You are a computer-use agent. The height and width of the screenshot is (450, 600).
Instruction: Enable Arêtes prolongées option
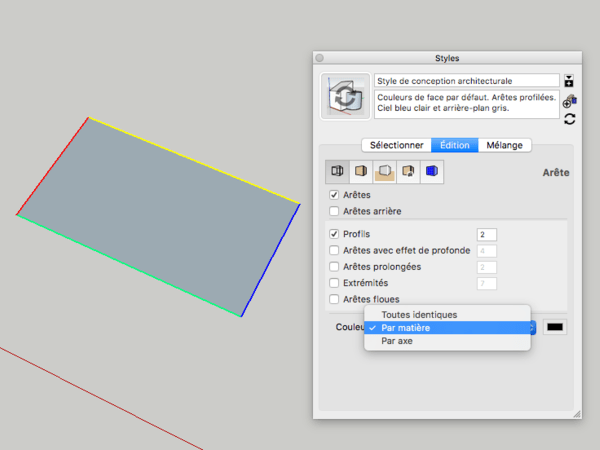(335, 267)
